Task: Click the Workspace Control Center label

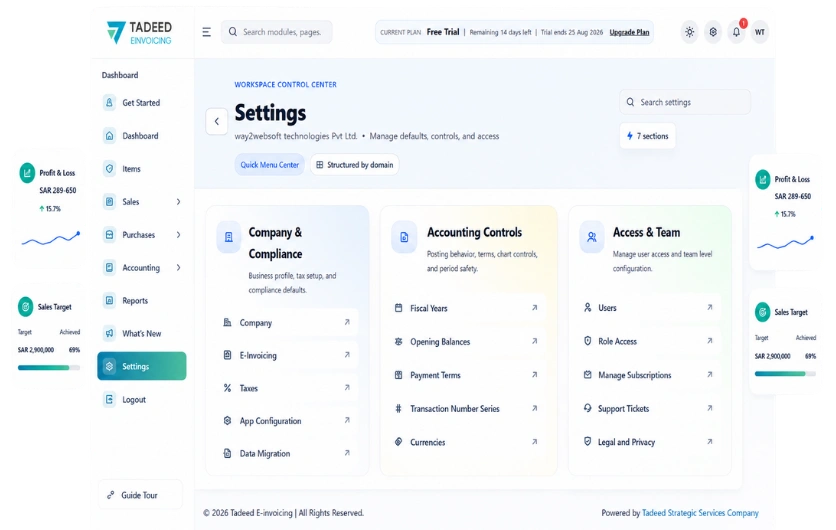Action: pyautogui.click(x=286, y=84)
